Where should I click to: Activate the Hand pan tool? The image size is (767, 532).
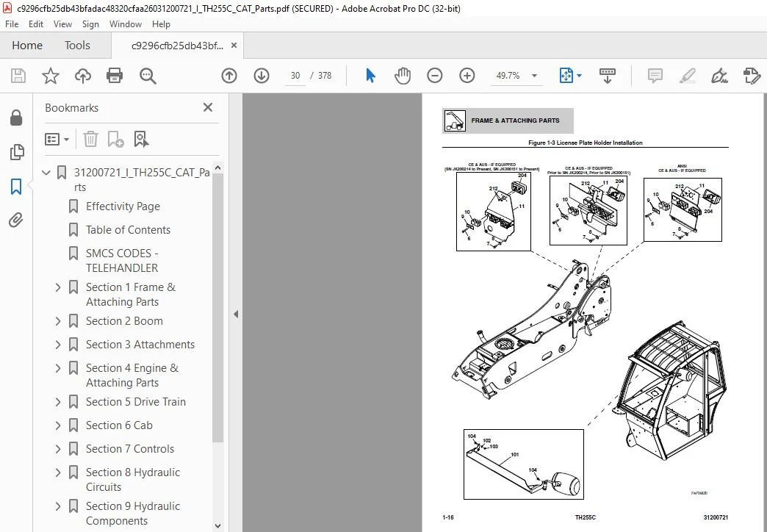click(x=402, y=76)
